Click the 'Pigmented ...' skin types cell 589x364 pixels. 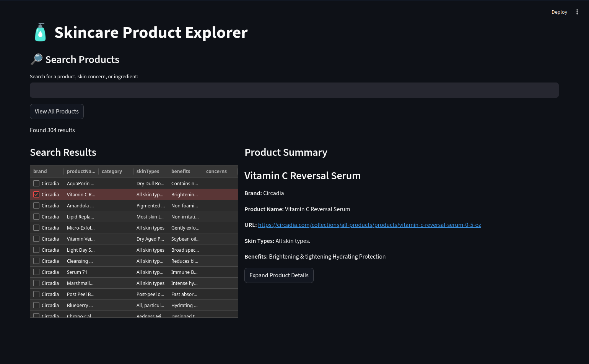[x=151, y=205]
